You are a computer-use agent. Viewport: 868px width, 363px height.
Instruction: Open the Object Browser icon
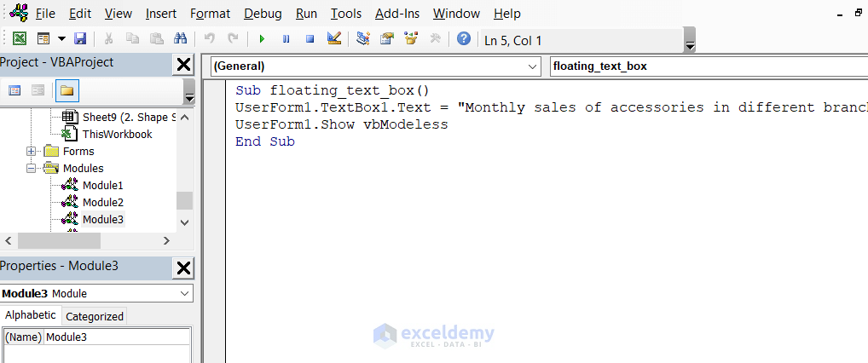(x=411, y=39)
